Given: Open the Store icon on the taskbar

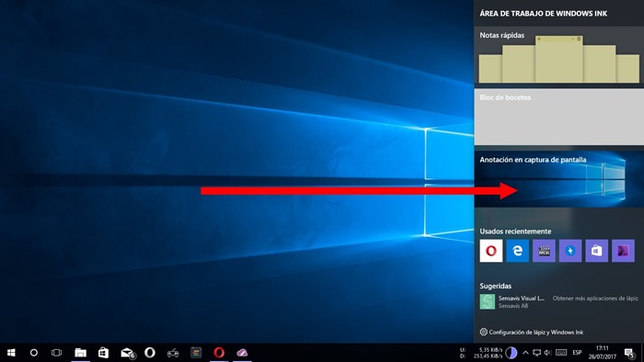Looking at the screenshot, I should (103, 353).
